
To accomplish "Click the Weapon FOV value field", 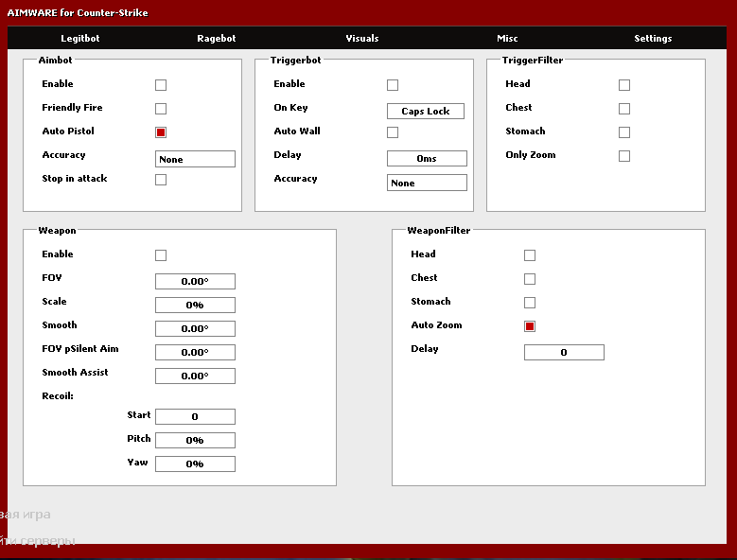I will pyautogui.click(x=195, y=281).
